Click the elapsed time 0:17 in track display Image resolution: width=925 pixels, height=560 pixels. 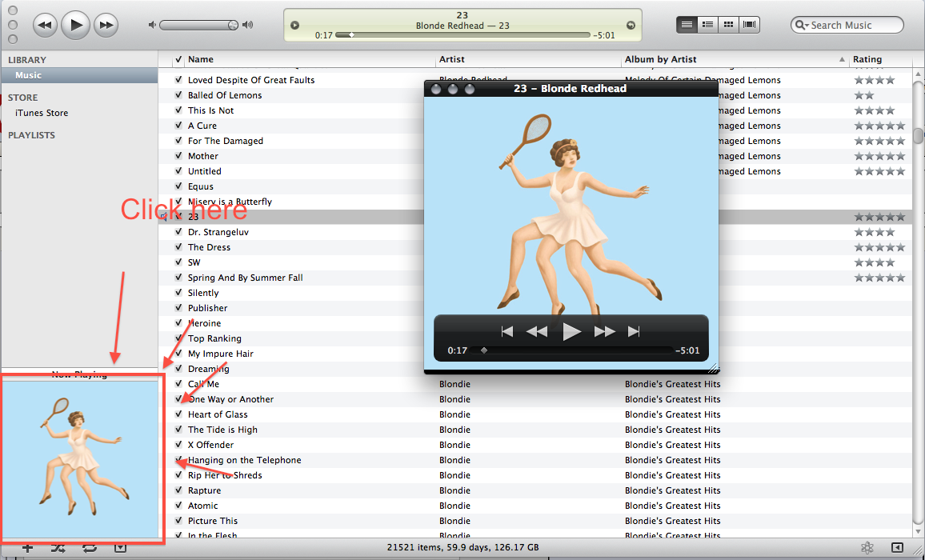click(324, 35)
